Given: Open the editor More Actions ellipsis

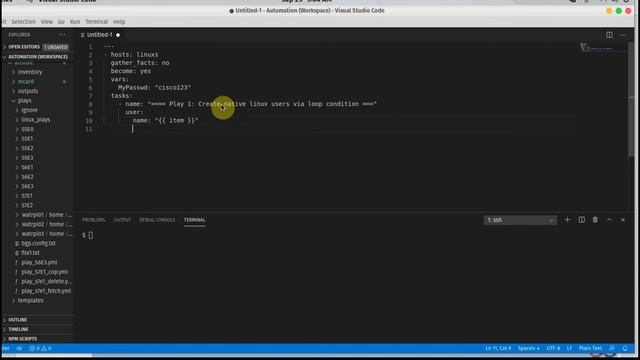Looking at the screenshot, I should coord(623,35).
